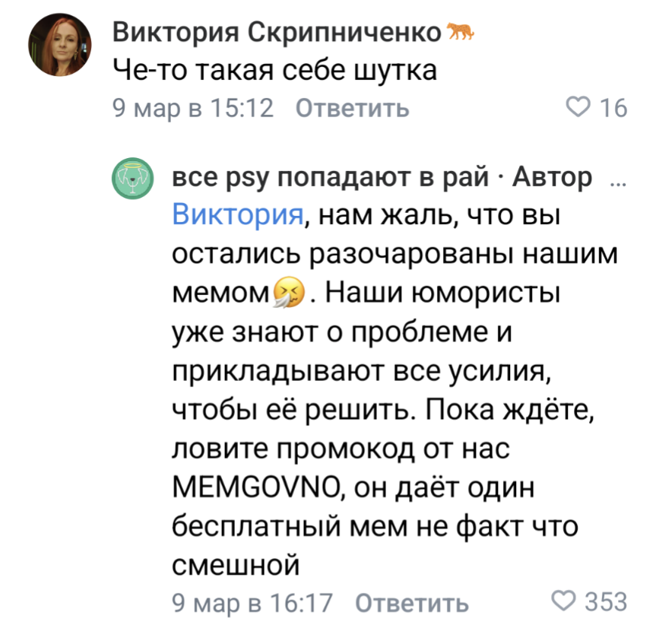Click the "Автор" label next to community name
Image resolution: width=656 pixels, height=644 pixels.
(x=552, y=178)
